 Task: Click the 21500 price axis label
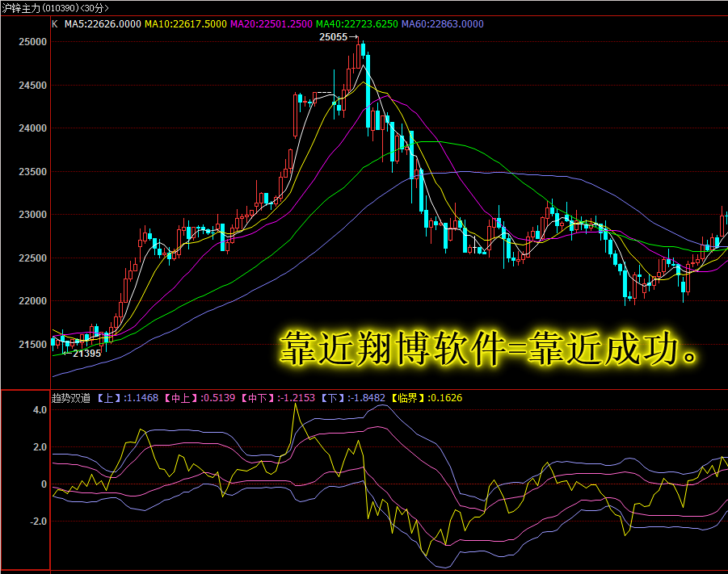pyautogui.click(x=32, y=345)
